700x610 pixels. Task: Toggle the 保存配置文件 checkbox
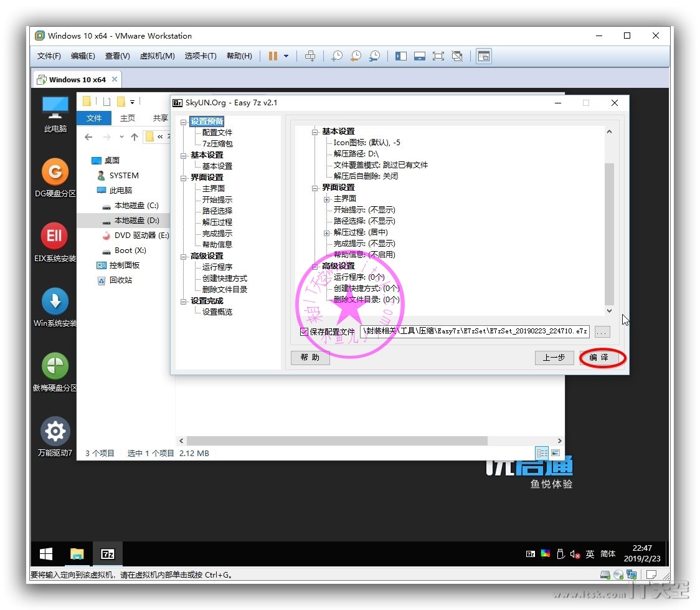(304, 331)
